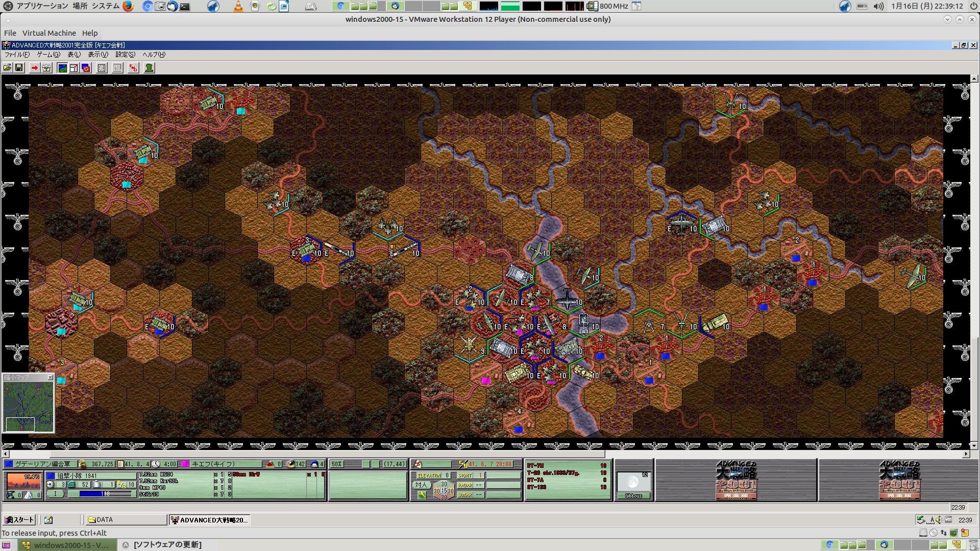Click the map scroll left arrow

[x=6, y=454]
